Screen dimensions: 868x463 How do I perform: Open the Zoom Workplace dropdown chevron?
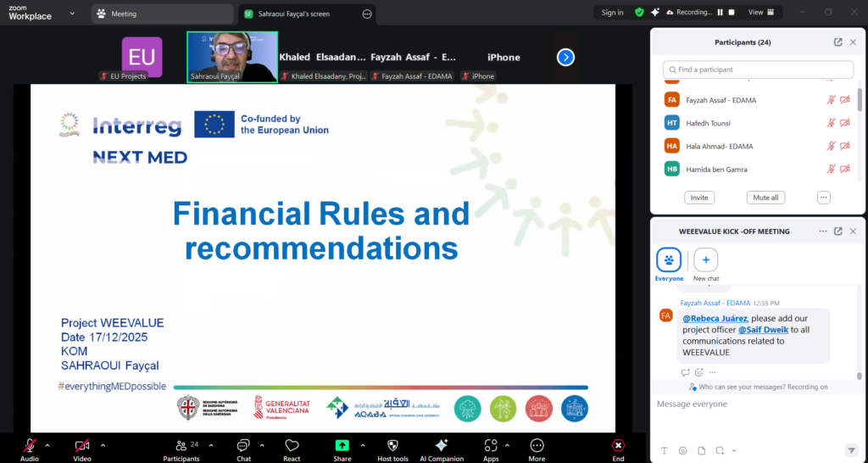tap(71, 14)
